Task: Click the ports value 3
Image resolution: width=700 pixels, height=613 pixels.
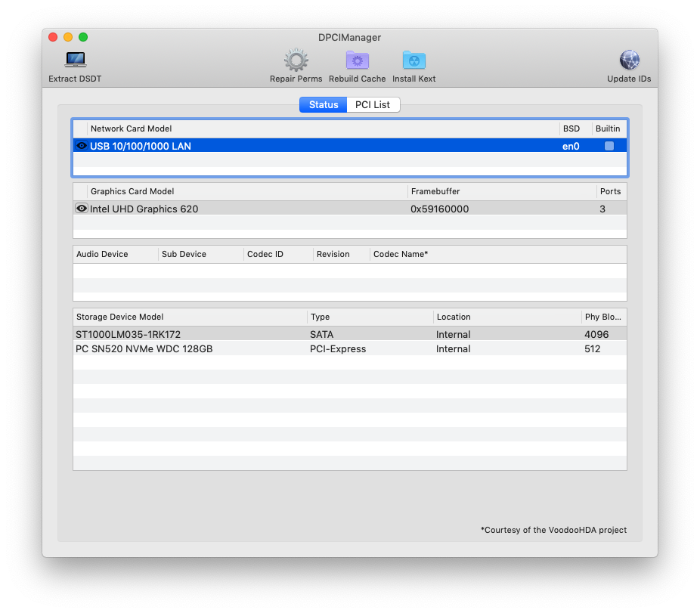Action: pos(602,209)
